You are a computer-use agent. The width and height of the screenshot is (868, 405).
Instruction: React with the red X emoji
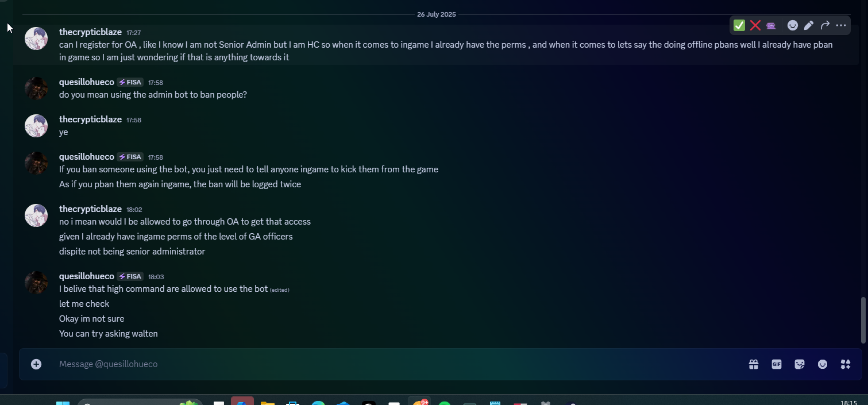click(x=755, y=25)
